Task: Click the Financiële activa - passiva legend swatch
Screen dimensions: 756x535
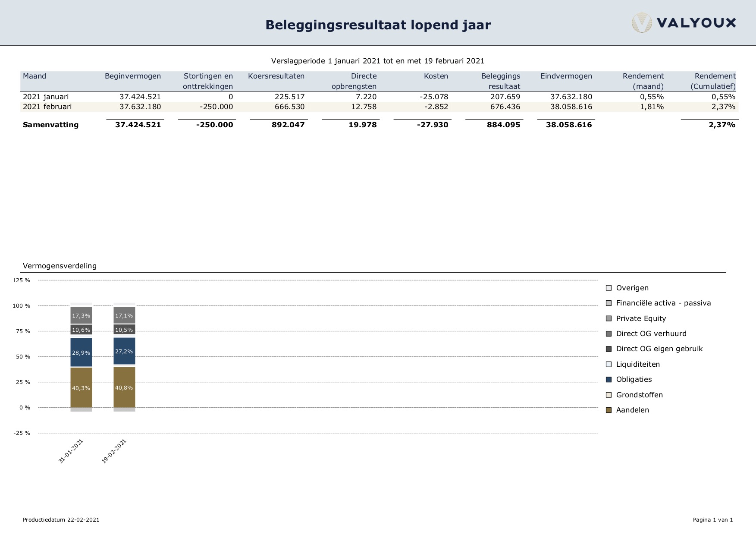Action: tap(609, 303)
